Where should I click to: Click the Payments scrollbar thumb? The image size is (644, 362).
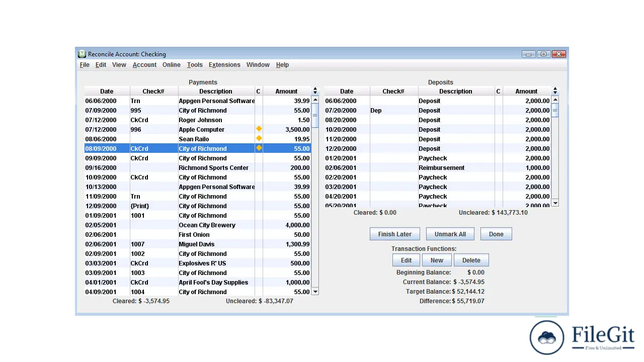click(315, 115)
